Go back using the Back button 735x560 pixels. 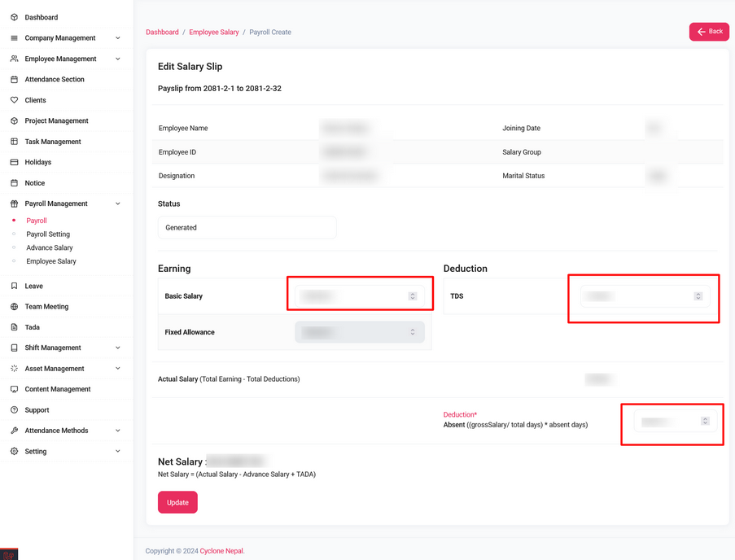(709, 32)
